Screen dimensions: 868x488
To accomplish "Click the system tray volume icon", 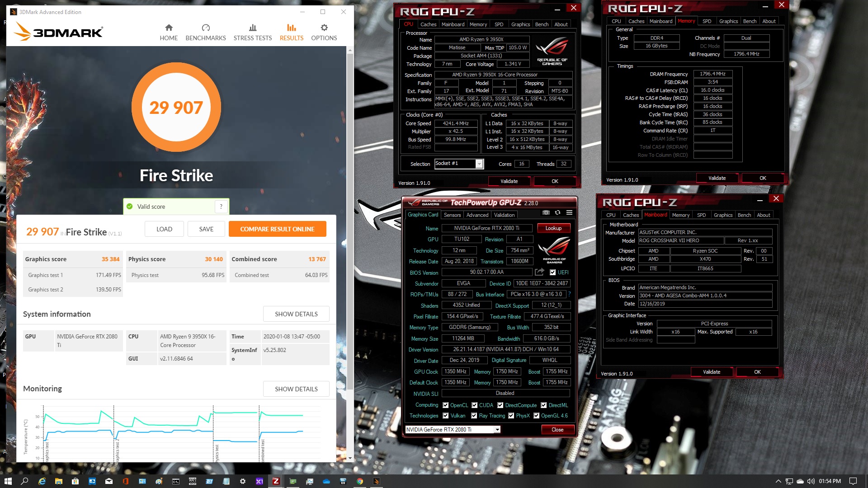I will pos(811,481).
